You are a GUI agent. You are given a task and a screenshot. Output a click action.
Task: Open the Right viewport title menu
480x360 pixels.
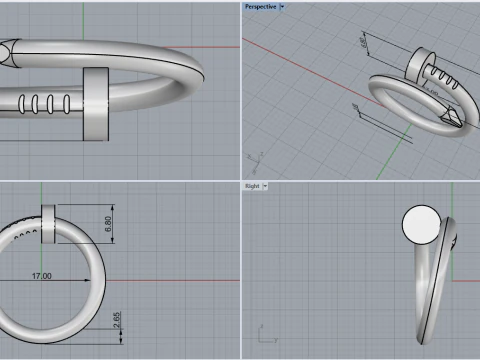252,186
